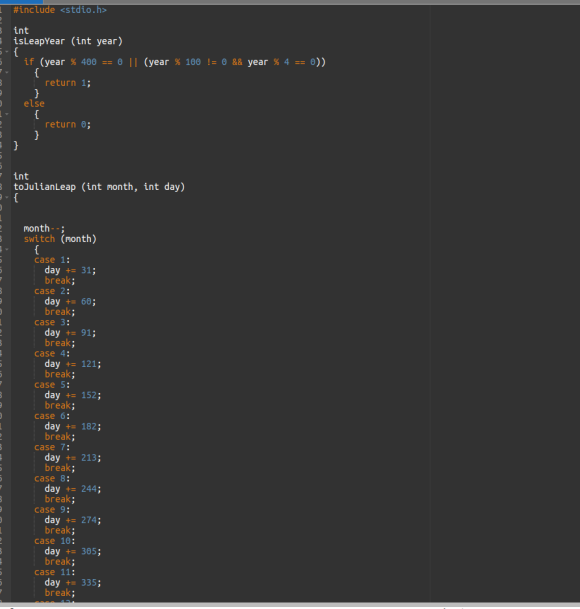Click the 'case 1:' label
The image size is (580, 609).
(52, 260)
